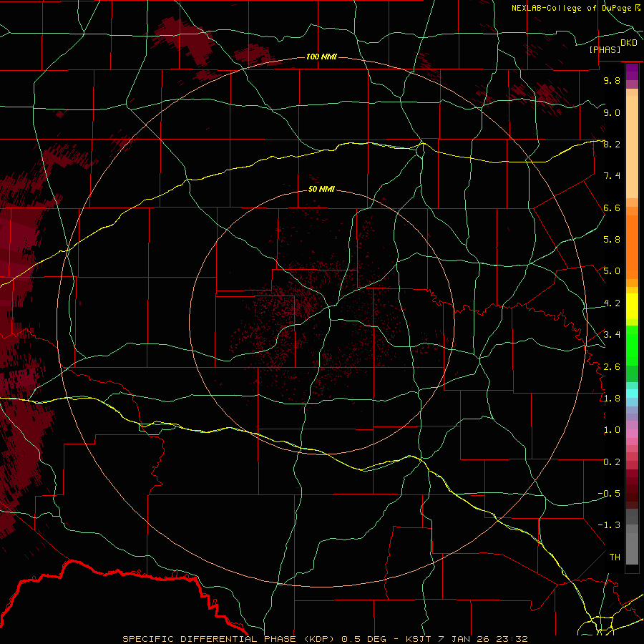
Task: Click the 1.8 value on the scale
Action: (612, 399)
